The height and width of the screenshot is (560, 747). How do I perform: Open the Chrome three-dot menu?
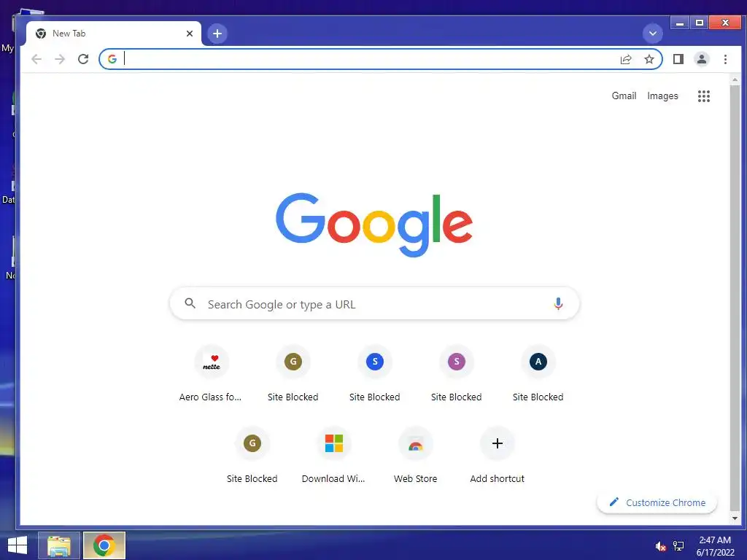[725, 59]
